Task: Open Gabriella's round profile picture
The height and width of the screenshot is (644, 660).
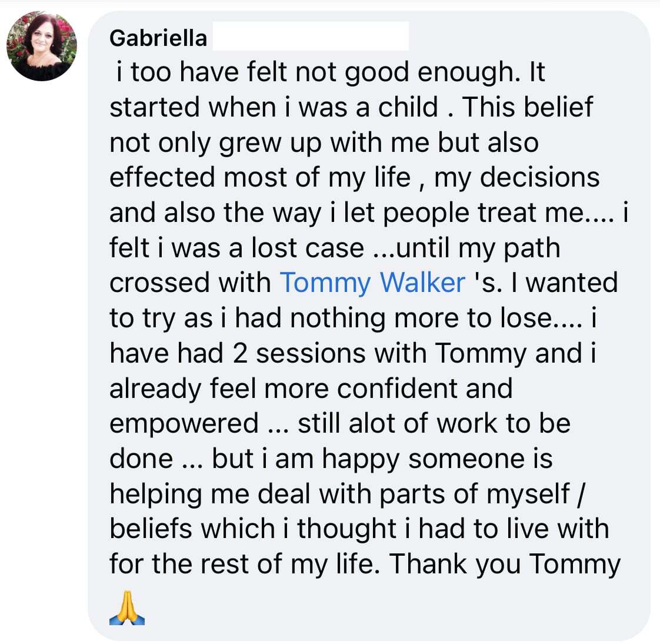Action: [42, 46]
